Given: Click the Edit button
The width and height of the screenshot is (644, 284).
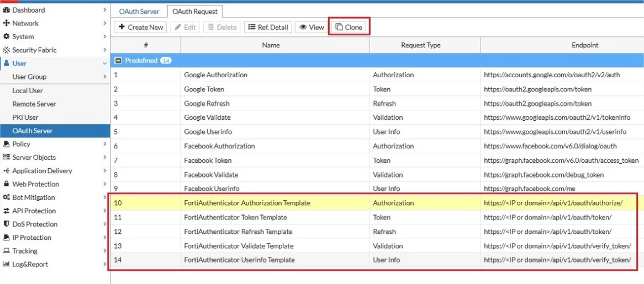Looking at the screenshot, I should [185, 27].
